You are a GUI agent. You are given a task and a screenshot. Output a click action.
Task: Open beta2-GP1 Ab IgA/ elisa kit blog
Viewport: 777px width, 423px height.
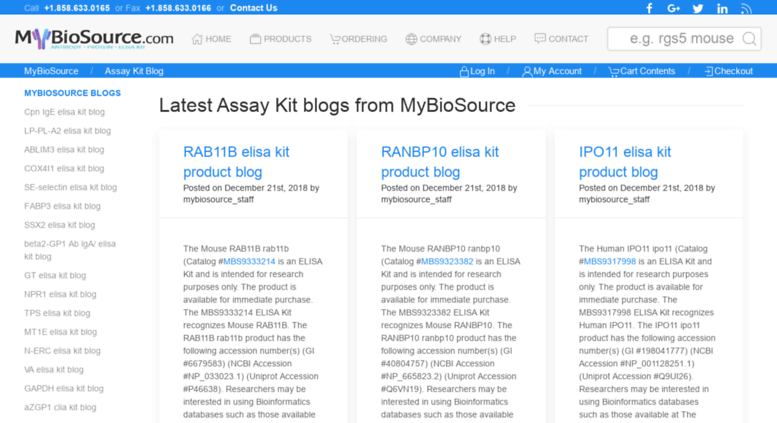(70, 250)
